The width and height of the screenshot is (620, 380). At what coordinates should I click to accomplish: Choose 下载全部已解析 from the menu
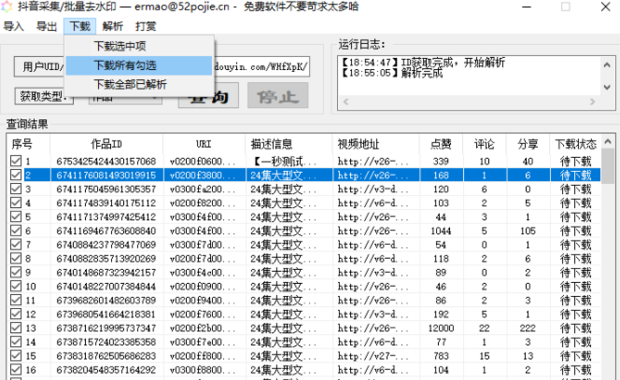[139, 84]
